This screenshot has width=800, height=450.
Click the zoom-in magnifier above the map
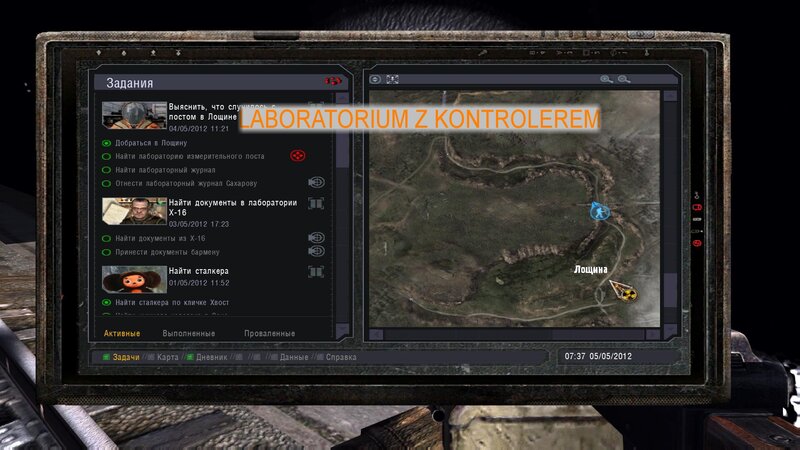click(606, 79)
